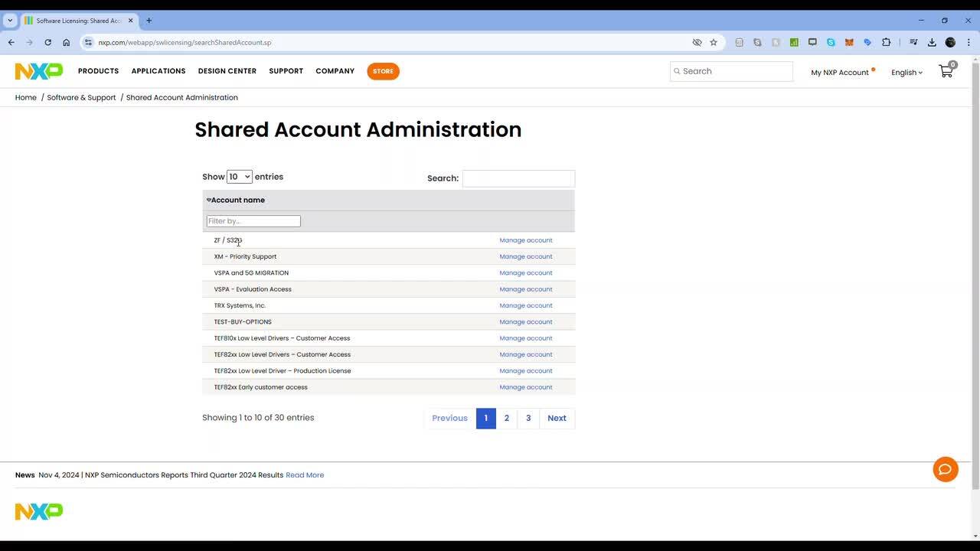Open the PRODUCTS menu

(x=98, y=71)
